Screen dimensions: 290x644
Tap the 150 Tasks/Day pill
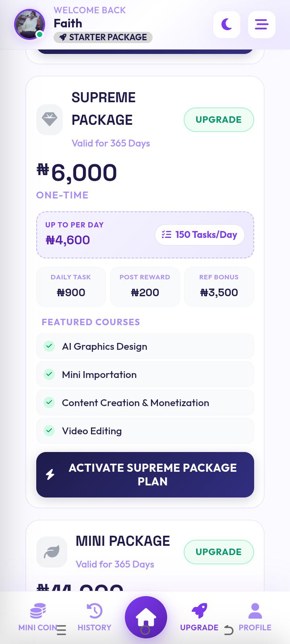click(x=200, y=235)
